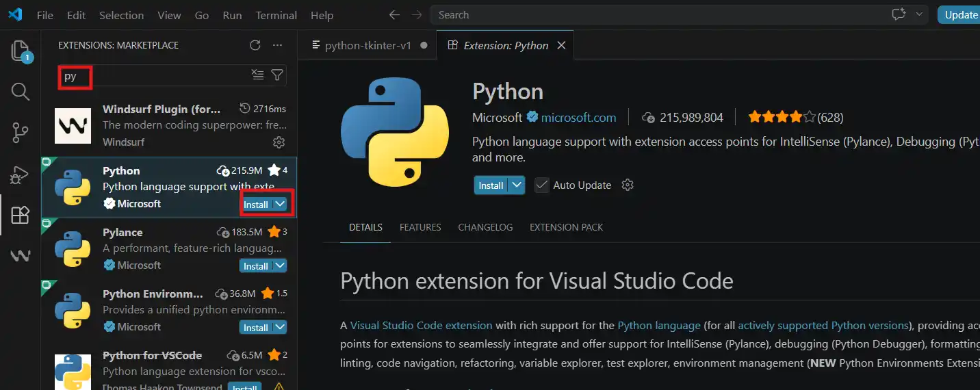Click Install button on Python detail page
This screenshot has width=980, height=390.
pos(491,185)
